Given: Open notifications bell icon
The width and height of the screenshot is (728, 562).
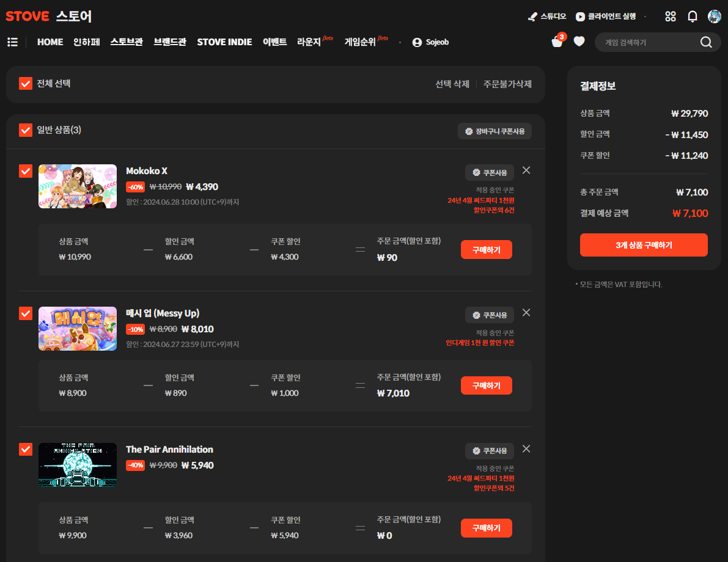Looking at the screenshot, I should pos(693,16).
